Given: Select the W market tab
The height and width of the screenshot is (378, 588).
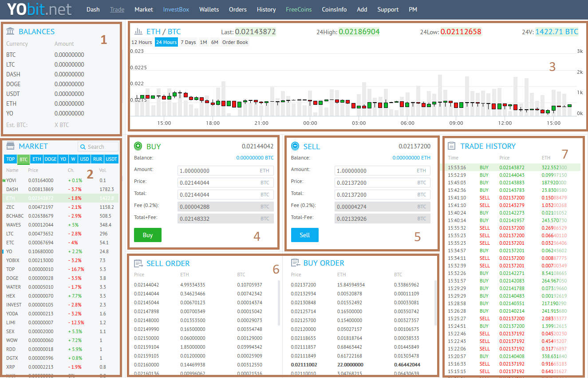Looking at the screenshot, I should tap(73, 159).
